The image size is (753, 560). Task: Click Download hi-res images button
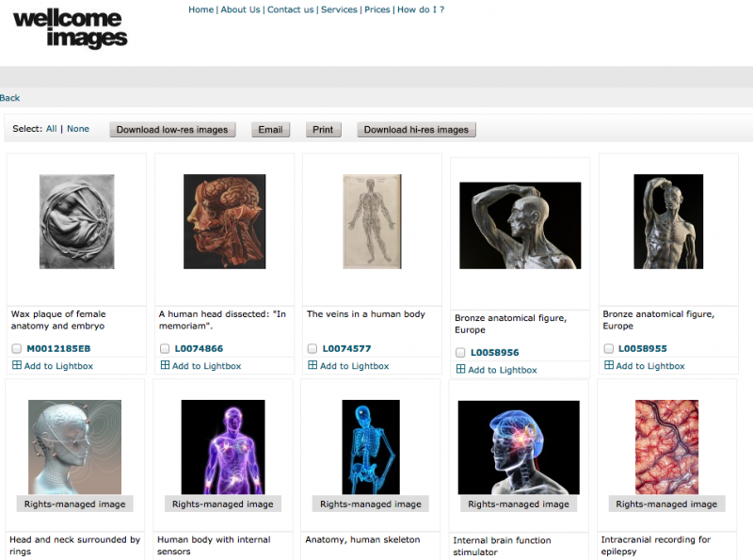[416, 130]
